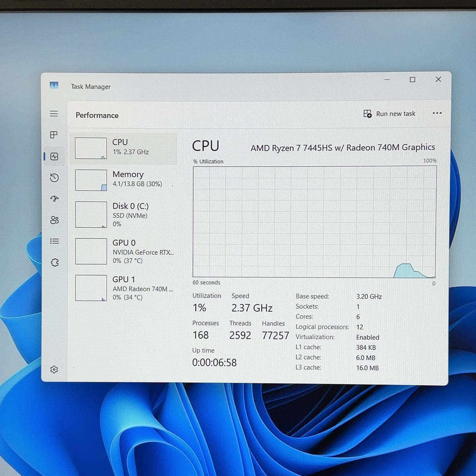This screenshot has height=476, width=476.
Task: Click the 1% utilization value
Action: [199, 308]
